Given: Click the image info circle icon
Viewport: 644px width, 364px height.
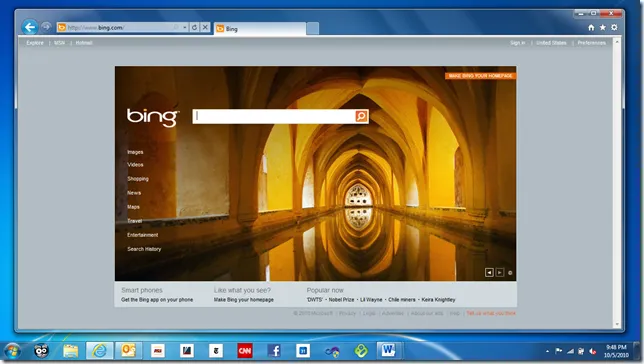Looking at the screenshot, I should 510,273.
